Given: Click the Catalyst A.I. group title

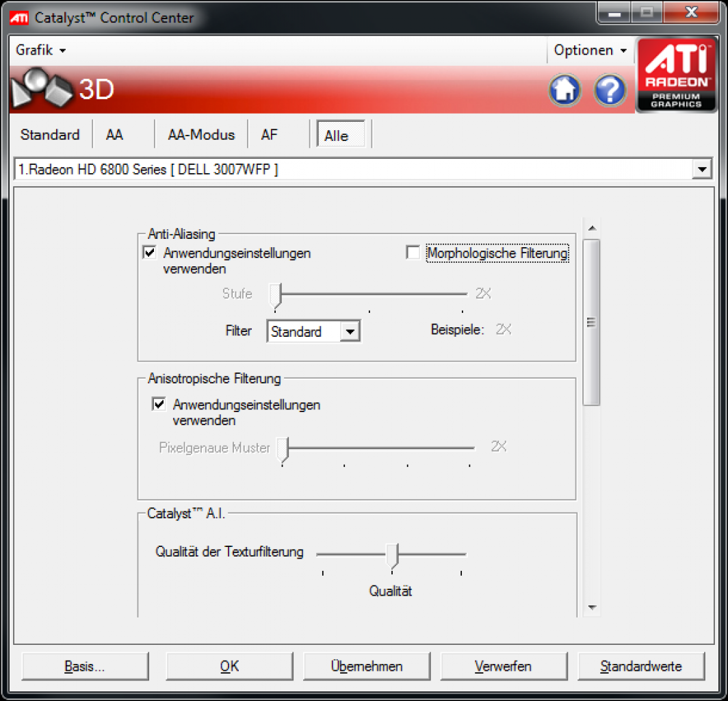Looking at the screenshot, I should coord(185,513).
